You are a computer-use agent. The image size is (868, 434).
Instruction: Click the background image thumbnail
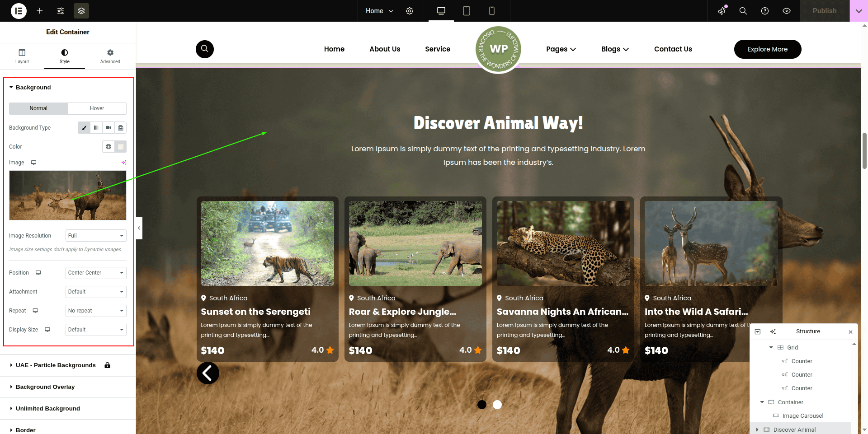pyautogui.click(x=68, y=195)
